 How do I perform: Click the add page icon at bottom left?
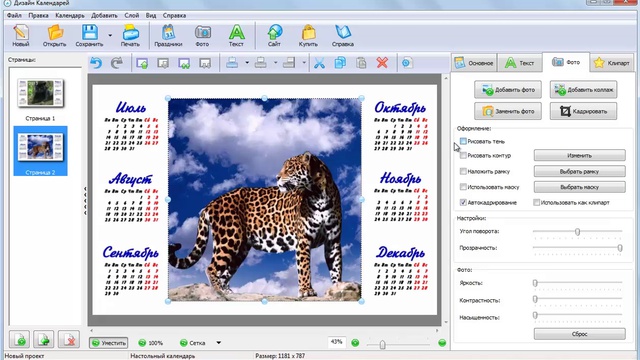(x=20, y=340)
